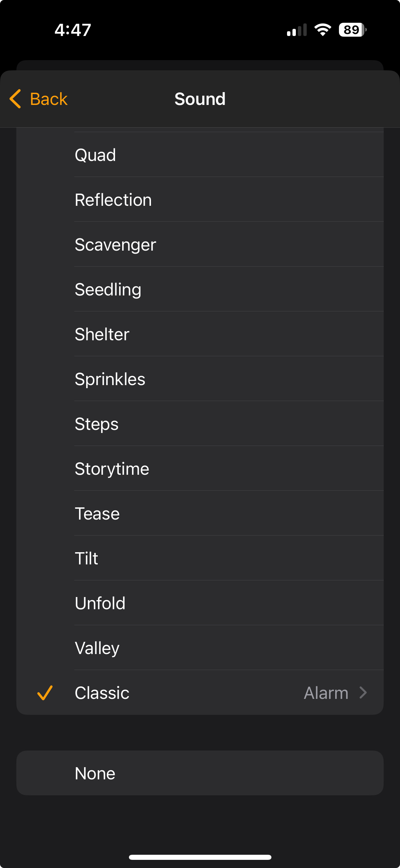Select the Steps ringtone
The height and width of the screenshot is (868, 400).
(x=97, y=424)
